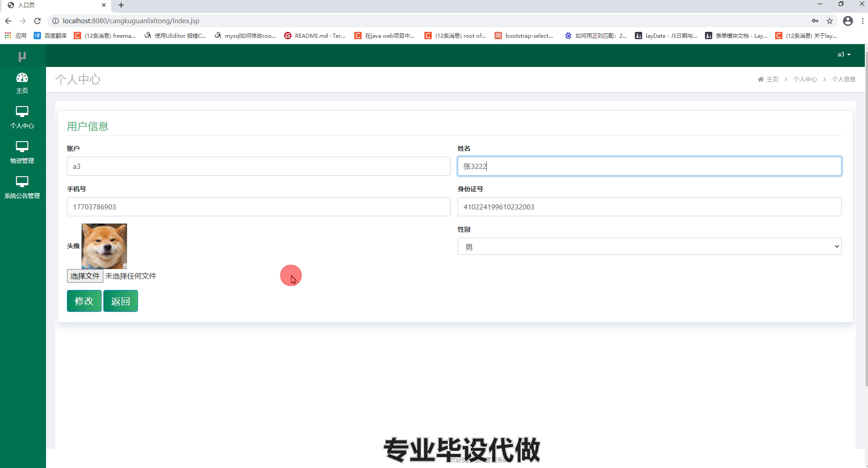Image resolution: width=868 pixels, height=468 pixels.
Task: Expand the a3 user dropdown
Action: click(x=844, y=55)
